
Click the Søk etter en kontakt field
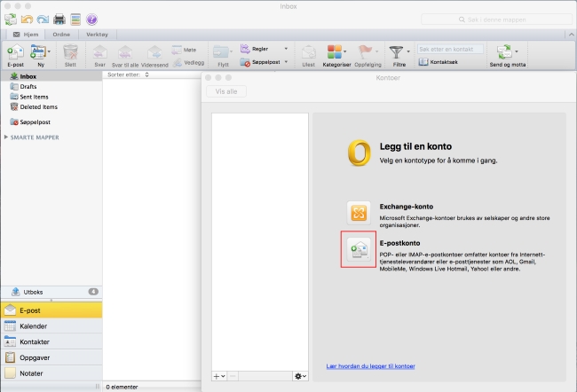450,49
